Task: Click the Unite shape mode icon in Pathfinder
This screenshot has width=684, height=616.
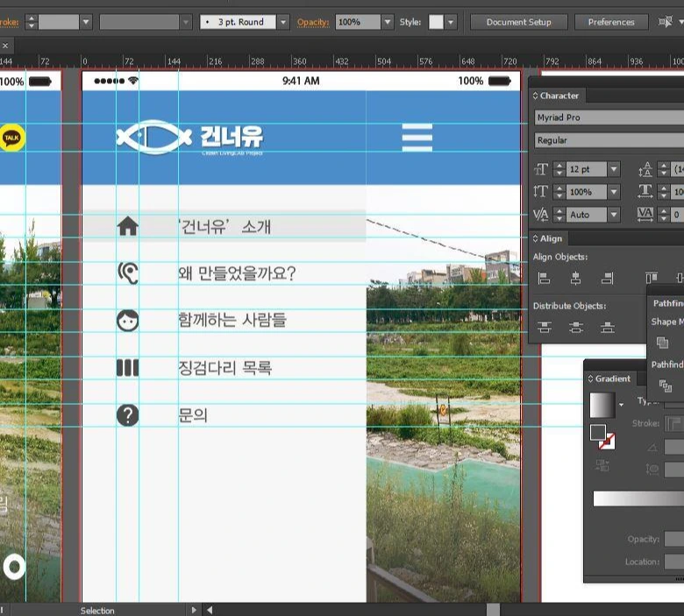Action: point(662,343)
